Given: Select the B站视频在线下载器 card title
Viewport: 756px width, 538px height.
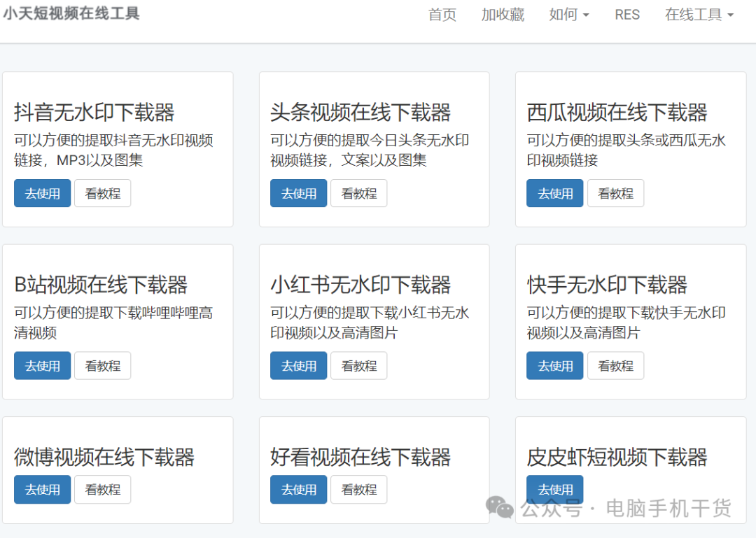Looking at the screenshot, I should pos(101,285).
